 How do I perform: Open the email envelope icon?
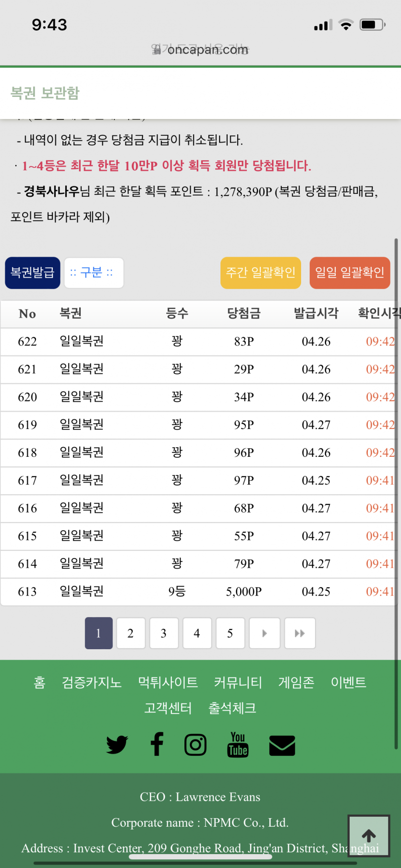(282, 746)
